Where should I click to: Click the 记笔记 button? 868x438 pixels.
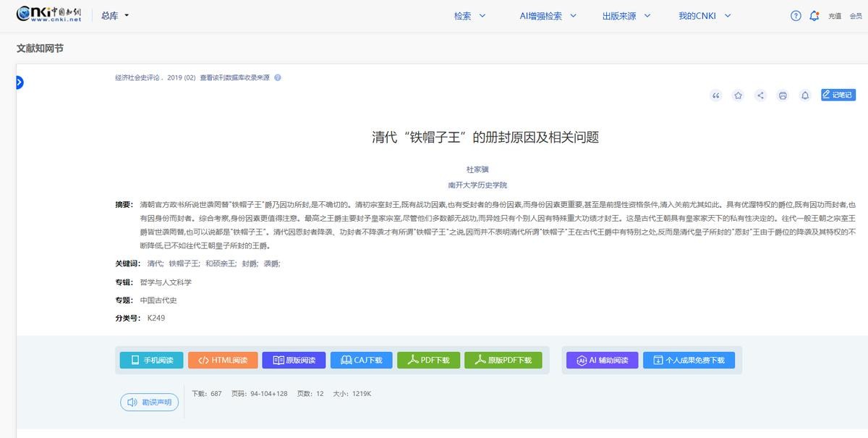pyautogui.click(x=838, y=95)
